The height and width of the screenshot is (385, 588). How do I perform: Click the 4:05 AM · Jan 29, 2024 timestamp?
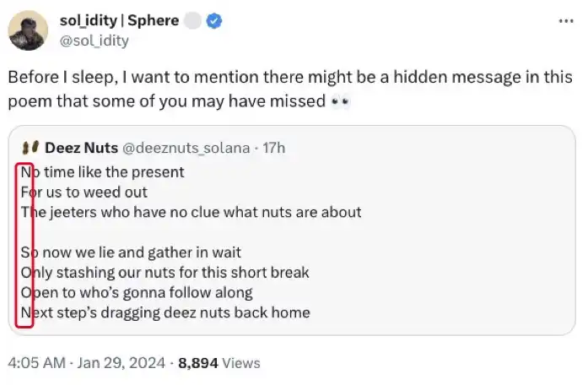(85, 363)
